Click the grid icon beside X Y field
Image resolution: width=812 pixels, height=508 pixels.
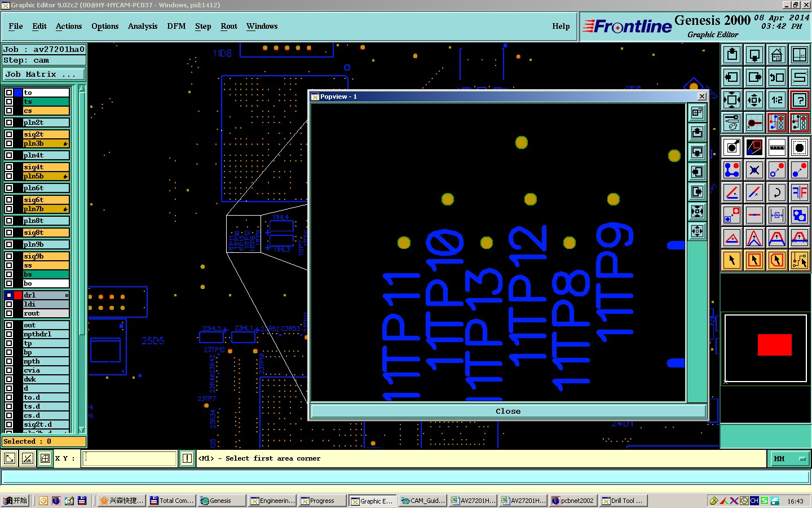45,458
